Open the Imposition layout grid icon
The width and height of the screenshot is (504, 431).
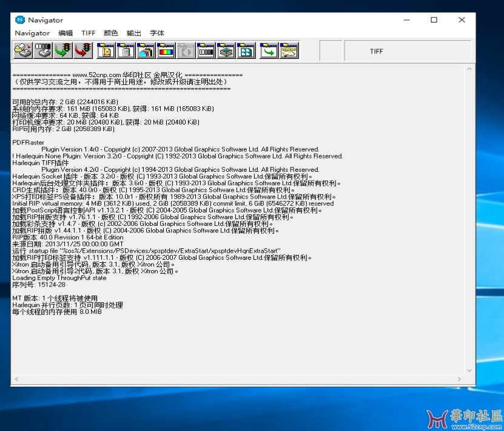click(246, 50)
